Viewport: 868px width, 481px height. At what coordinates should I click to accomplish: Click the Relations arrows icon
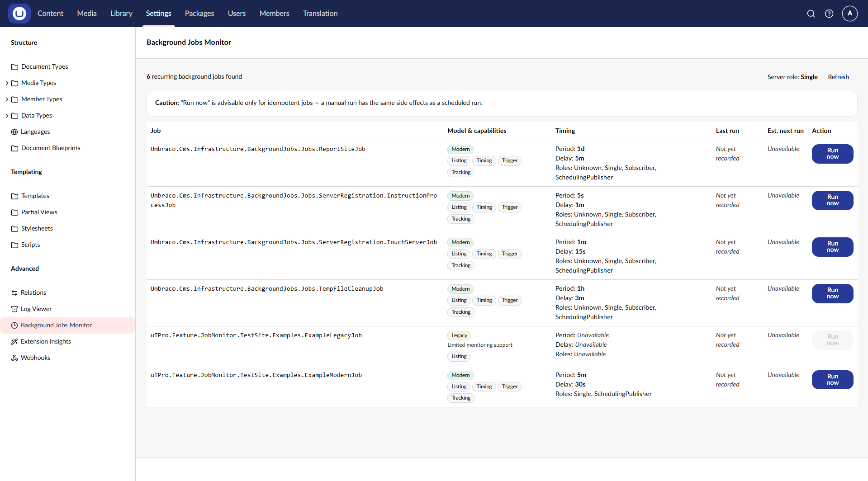[14, 293]
